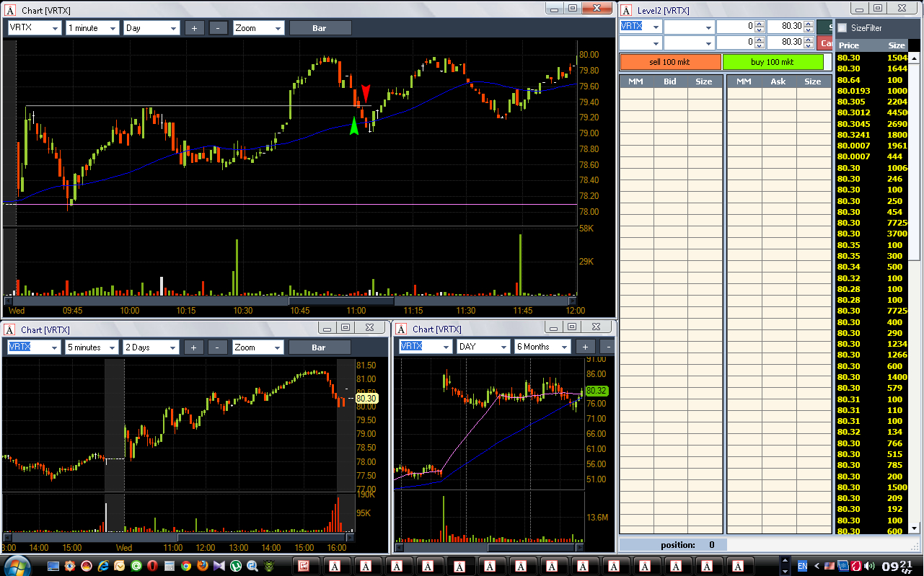Click the red Opera-like tray icon
The height and width of the screenshot is (576, 924).
tap(856, 566)
